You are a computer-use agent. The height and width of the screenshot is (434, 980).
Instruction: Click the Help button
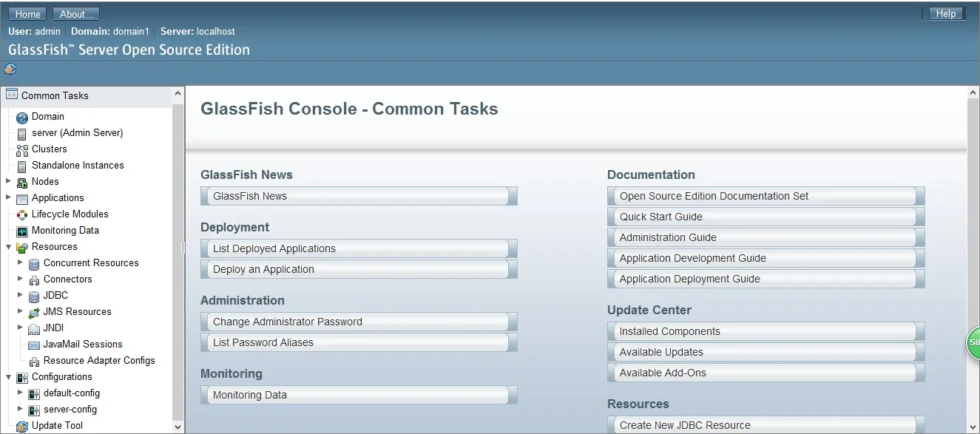[x=946, y=13]
